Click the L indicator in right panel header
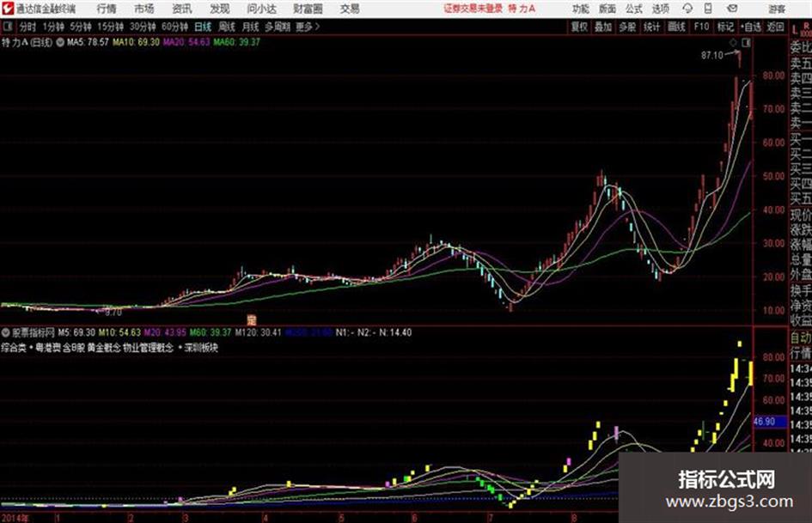 [x=795, y=31]
